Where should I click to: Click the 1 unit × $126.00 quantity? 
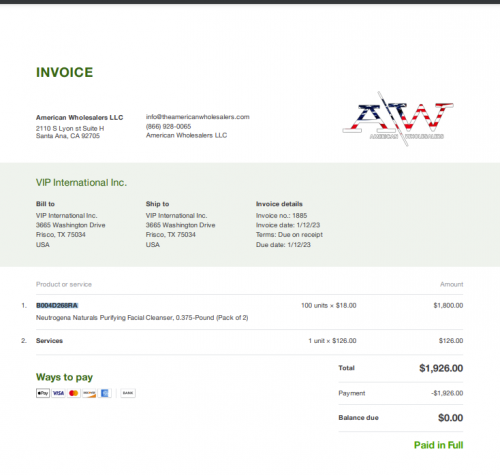(x=332, y=341)
